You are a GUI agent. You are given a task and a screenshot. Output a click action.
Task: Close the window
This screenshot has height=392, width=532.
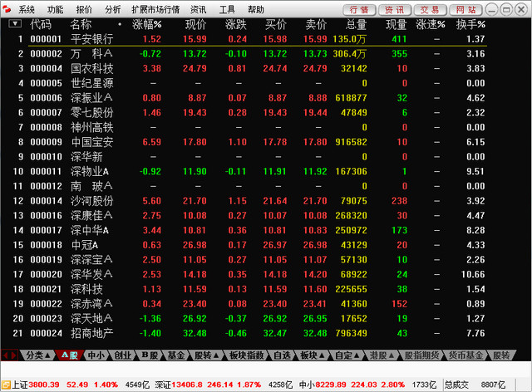click(521, 9)
